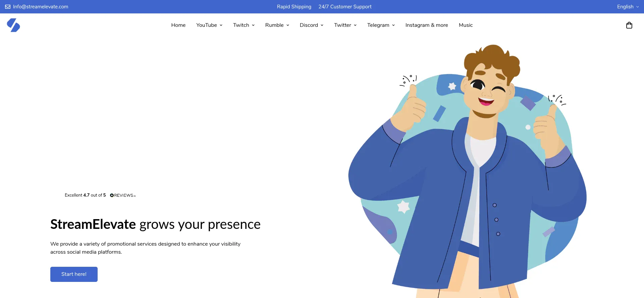Open the Twitter dropdown menu
644x298 pixels.
coord(345,25)
